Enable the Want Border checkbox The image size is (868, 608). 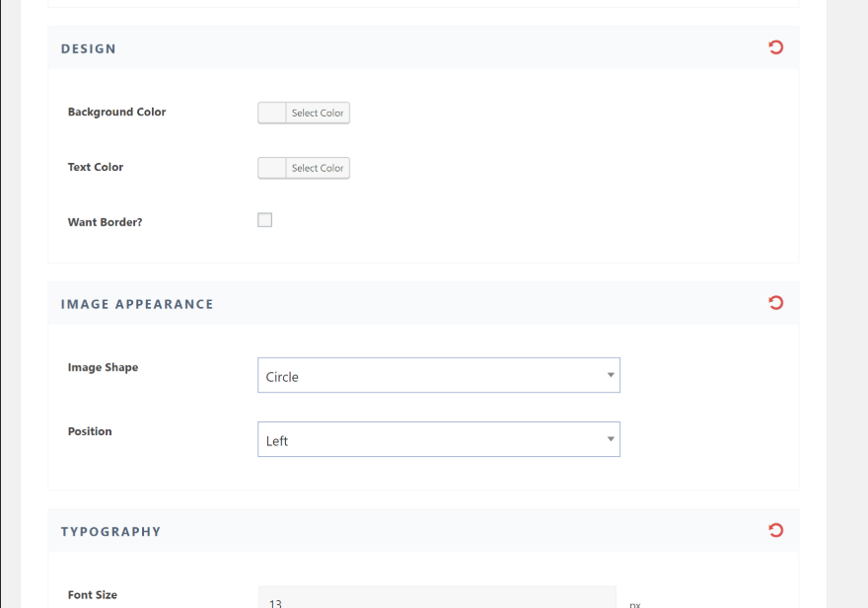264,220
